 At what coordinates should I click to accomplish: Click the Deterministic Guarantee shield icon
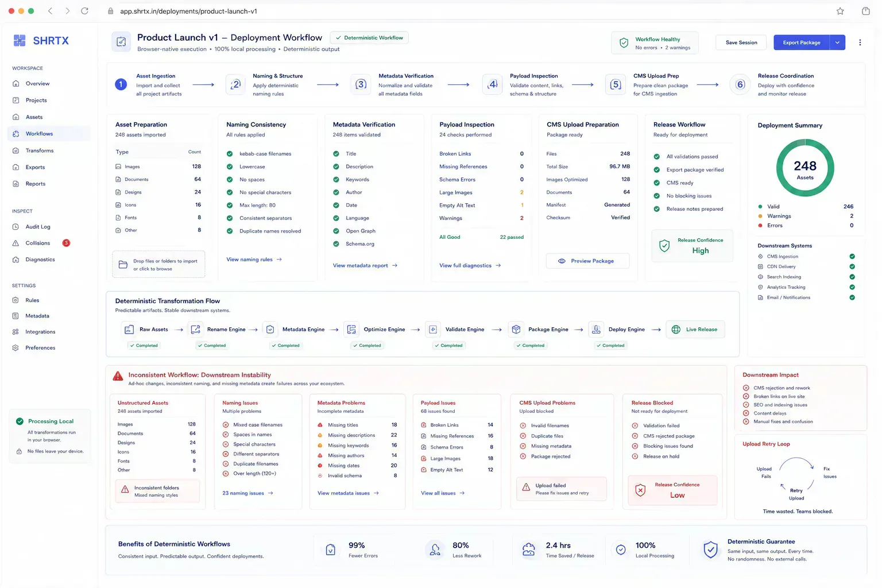pyautogui.click(x=710, y=550)
